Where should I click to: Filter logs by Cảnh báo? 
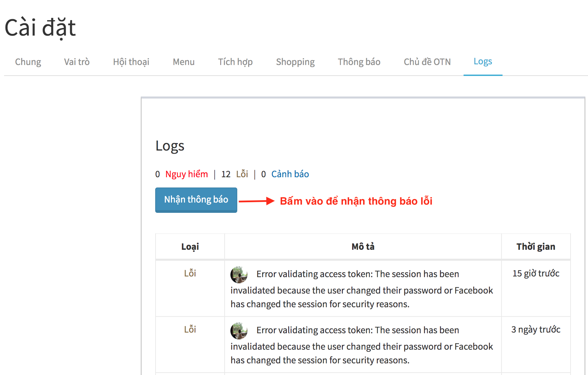click(x=290, y=174)
